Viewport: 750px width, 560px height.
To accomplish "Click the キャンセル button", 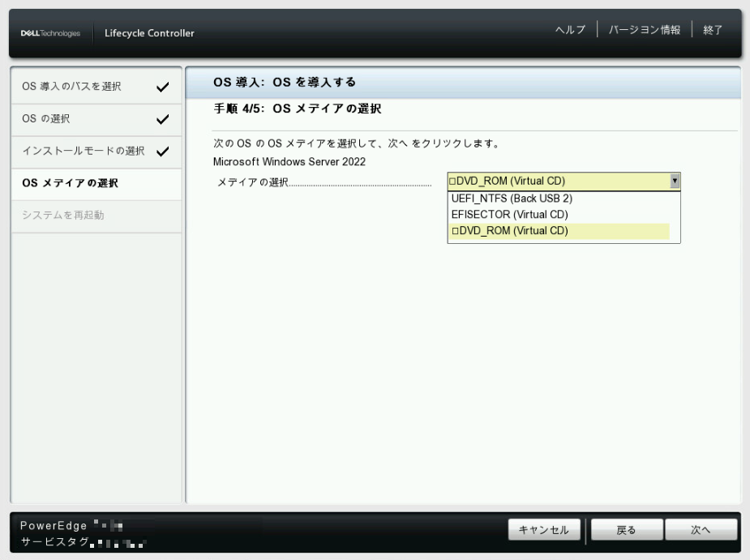I will (544, 529).
